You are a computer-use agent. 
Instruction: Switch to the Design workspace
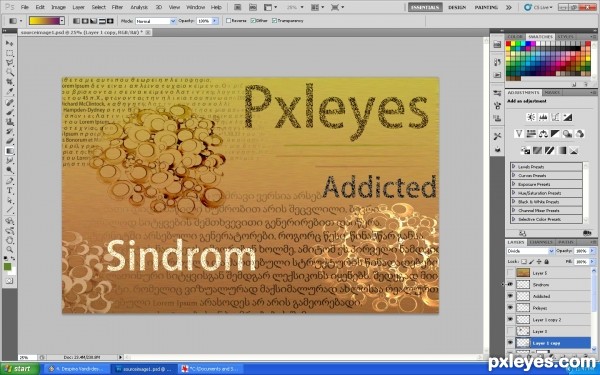click(x=457, y=7)
